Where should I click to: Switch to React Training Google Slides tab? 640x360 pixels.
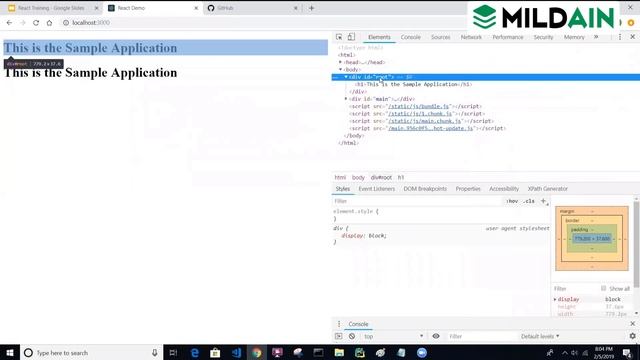pyautogui.click(x=51, y=8)
